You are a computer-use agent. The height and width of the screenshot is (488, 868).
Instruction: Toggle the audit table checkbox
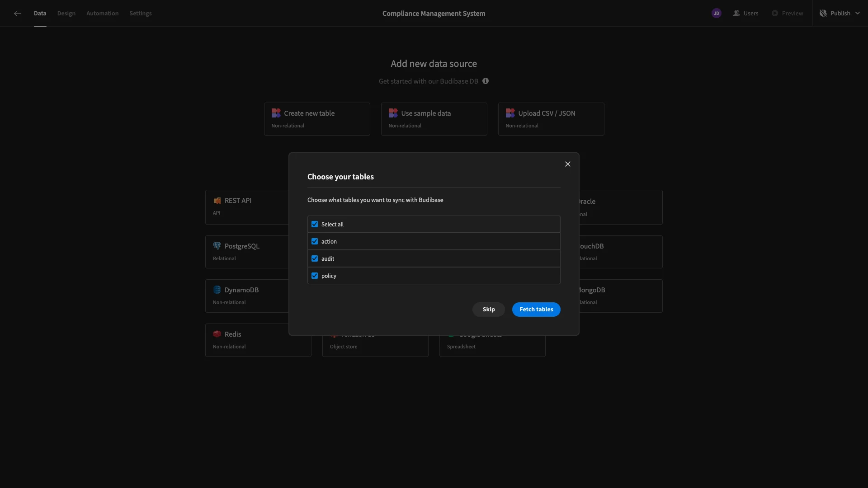point(315,258)
